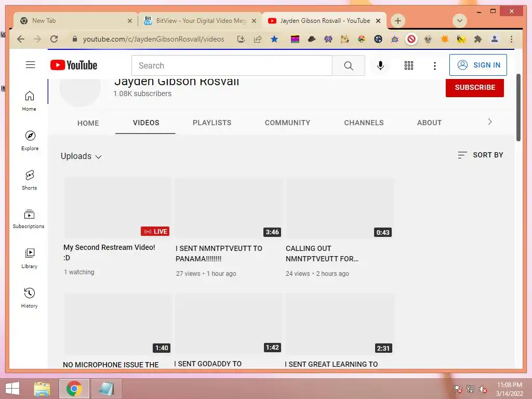This screenshot has height=399, width=532.
Task: Open History in the sidebar
Action: 30,298
